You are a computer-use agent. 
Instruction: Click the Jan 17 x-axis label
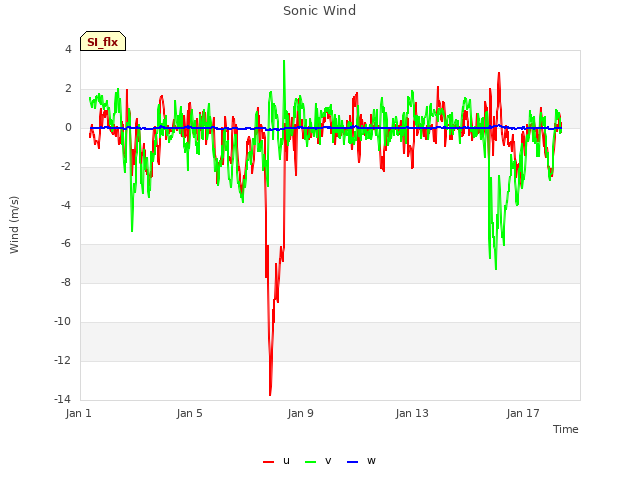[x=523, y=413]
